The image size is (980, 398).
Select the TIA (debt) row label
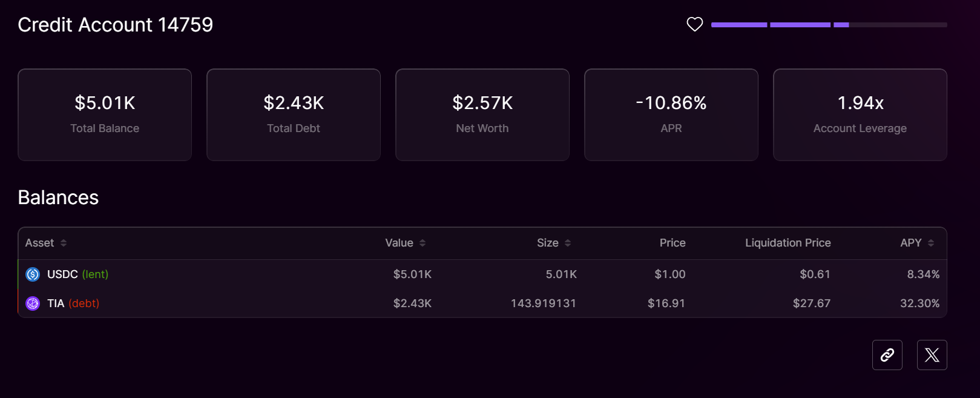[x=73, y=303]
